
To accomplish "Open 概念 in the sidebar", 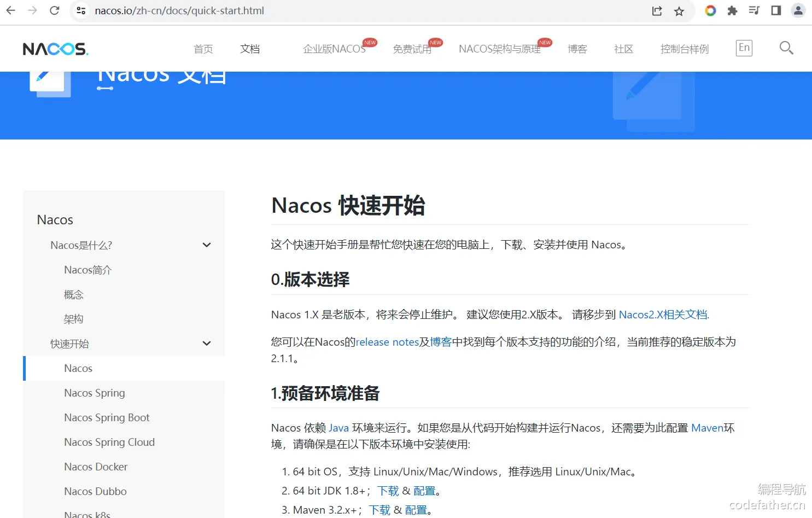I will (x=74, y=294).
